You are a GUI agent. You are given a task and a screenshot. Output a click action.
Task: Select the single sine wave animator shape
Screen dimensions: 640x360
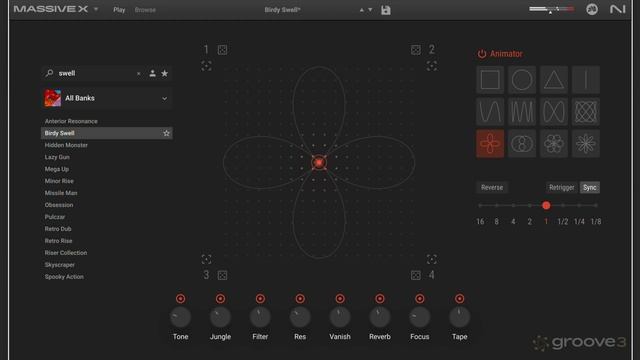click(490, 111)
